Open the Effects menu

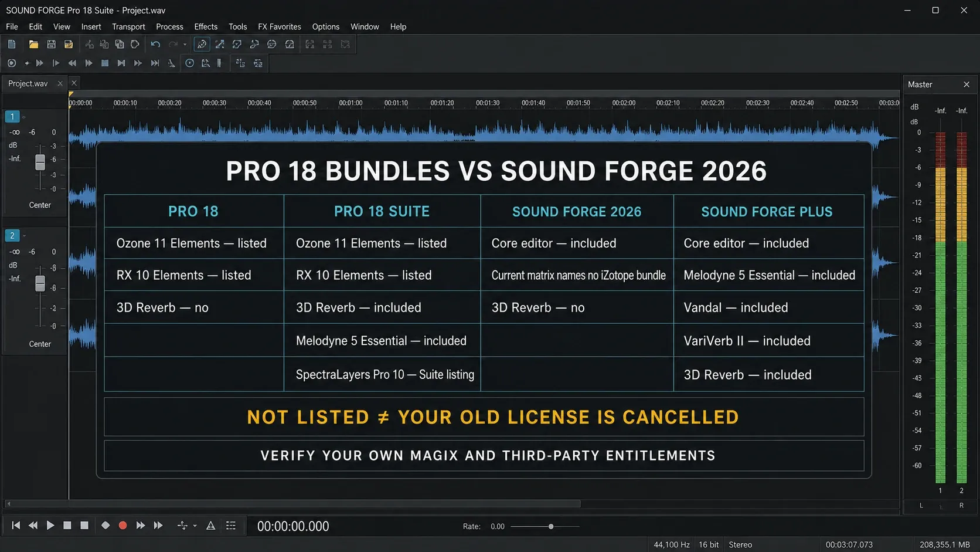(206, 26)
